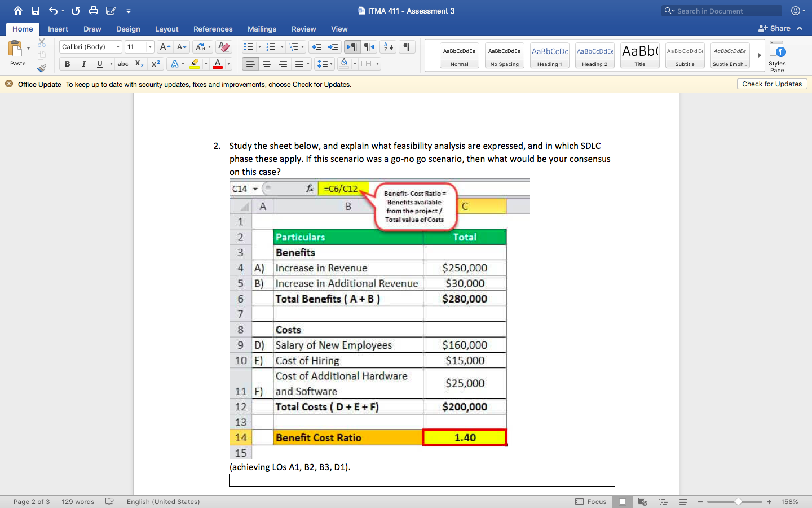812x508 pixels.
Task: Adjust the zoom slider handle
Action: coord(738,501)
